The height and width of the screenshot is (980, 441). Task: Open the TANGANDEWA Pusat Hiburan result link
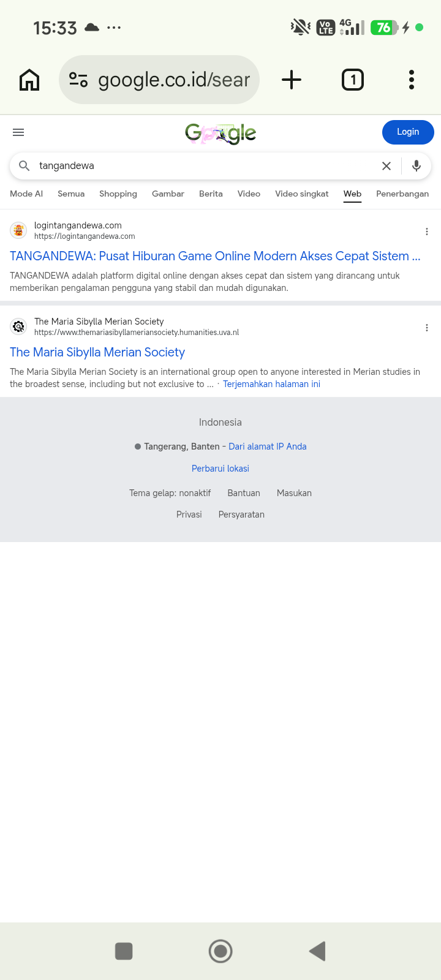pos(215,256)
